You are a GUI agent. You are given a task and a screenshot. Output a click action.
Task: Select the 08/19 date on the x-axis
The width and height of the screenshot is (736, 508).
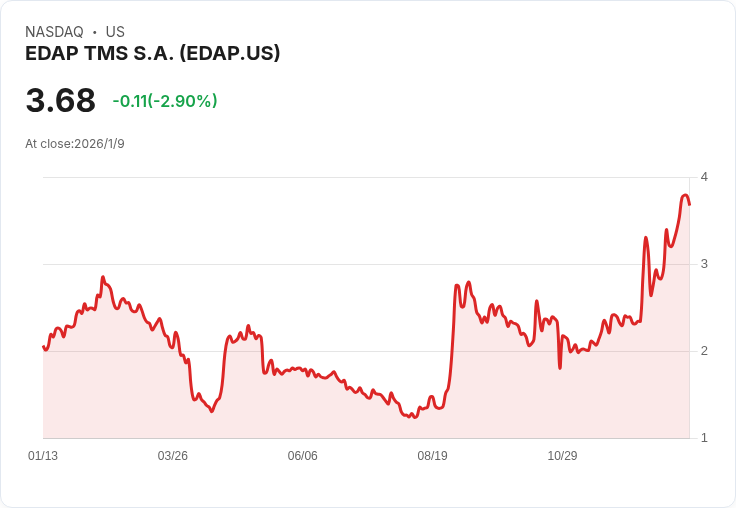(x=433, y=456)
